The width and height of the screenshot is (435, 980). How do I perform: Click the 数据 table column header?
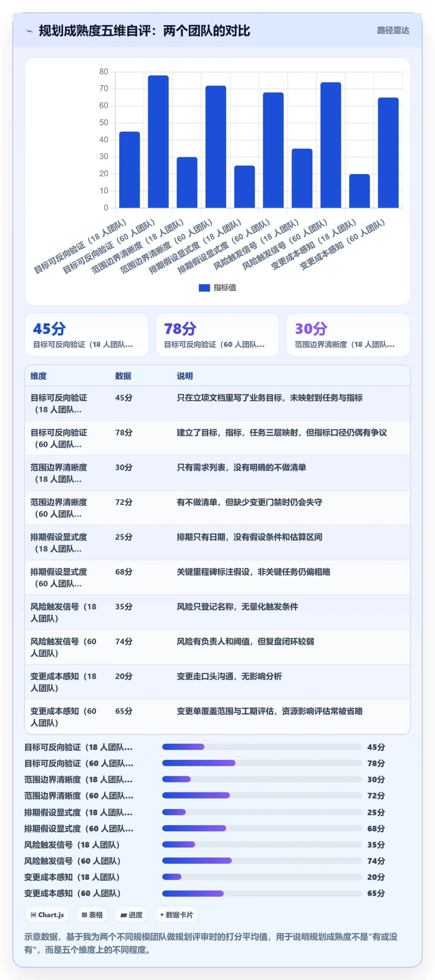tap(123, 376)
